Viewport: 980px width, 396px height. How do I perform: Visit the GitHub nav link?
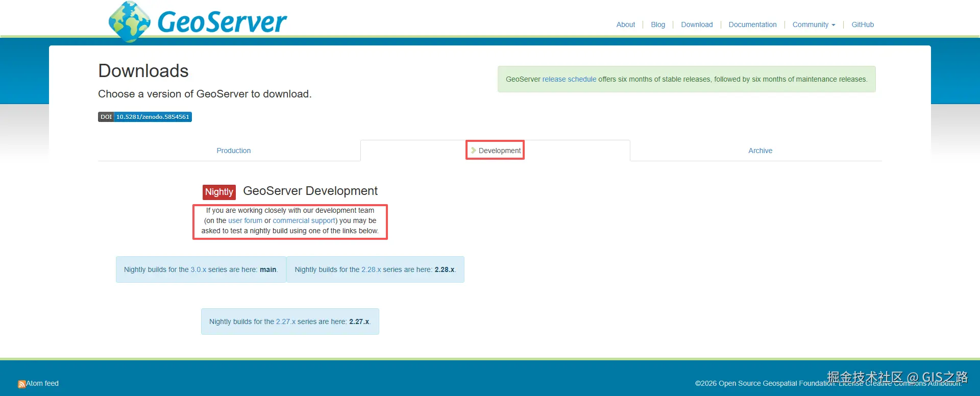point(863,24)
